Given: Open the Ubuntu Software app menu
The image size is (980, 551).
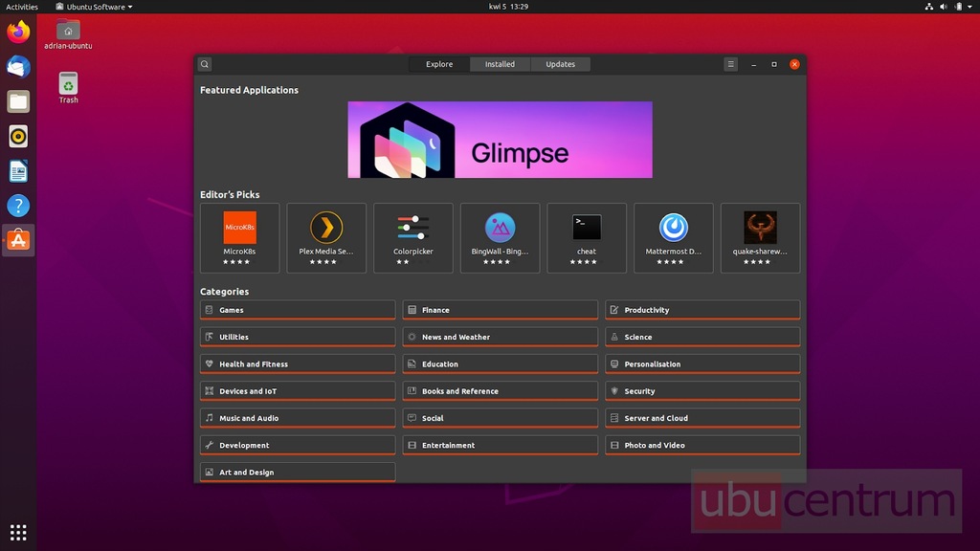Looking at the screenshot, I should (94, 7).
